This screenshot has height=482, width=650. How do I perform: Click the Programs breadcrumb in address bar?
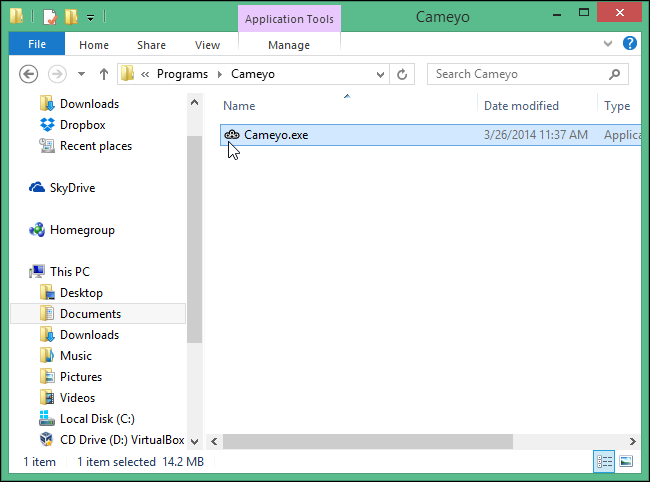pos(182,74)
